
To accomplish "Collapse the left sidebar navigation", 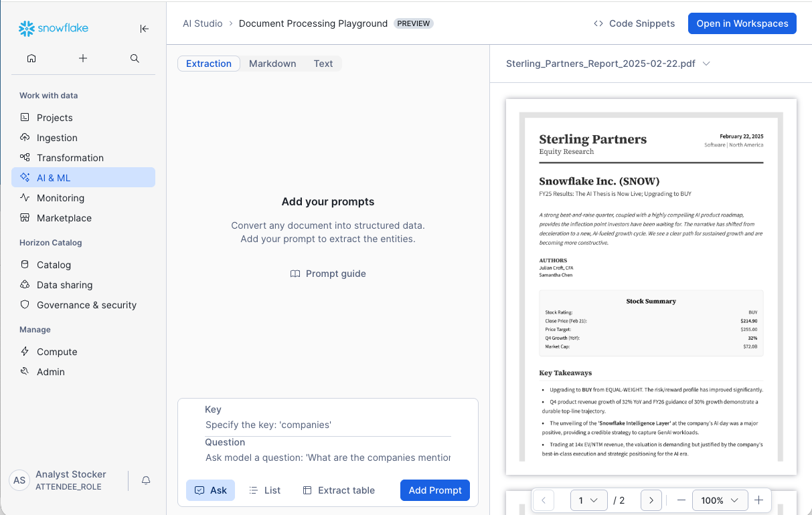I will 144,29.
